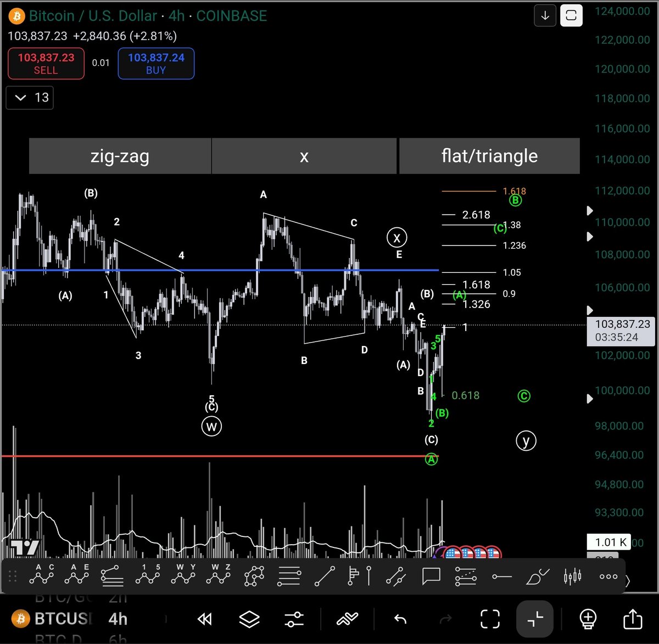
Task: Click the current price label 103,837.23 on axis
Action: pyautogui.click(x=621, y=331)
